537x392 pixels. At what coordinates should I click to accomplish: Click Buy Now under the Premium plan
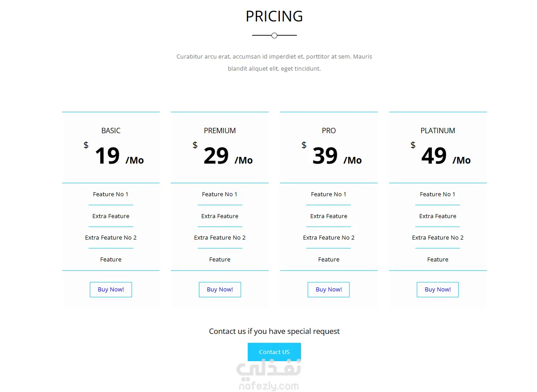pyautogui.click(x=220, y=290)
